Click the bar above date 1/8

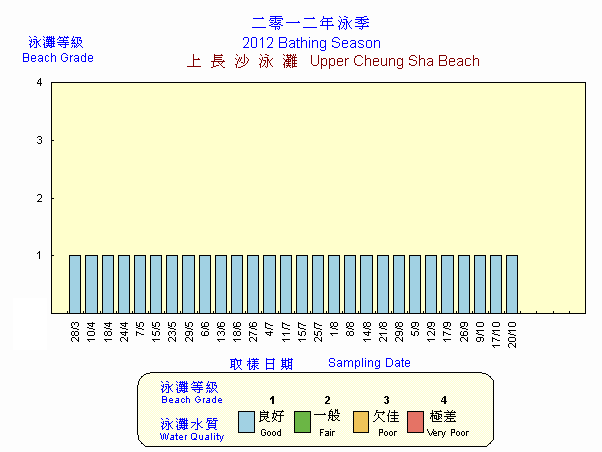tap(334, 284)
